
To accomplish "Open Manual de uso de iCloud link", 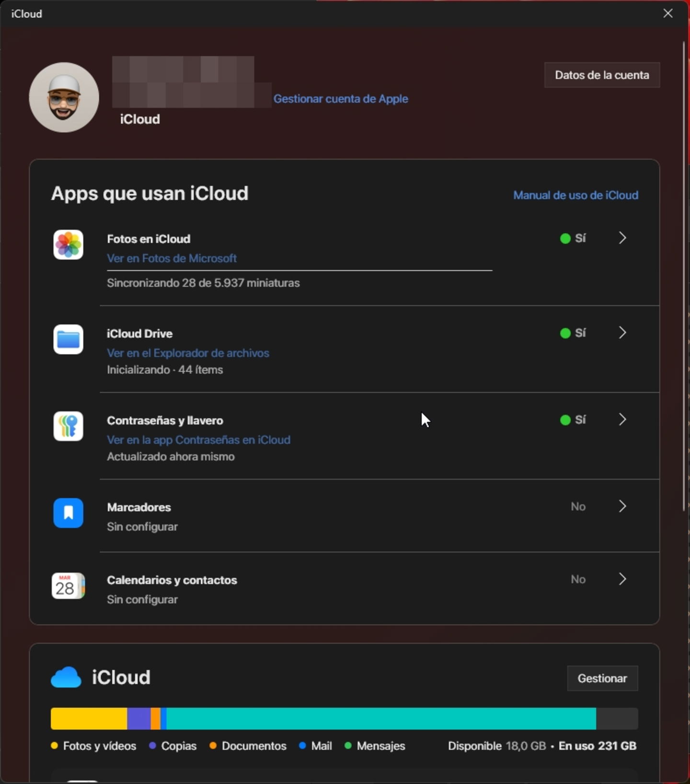I will click(575, 195).
